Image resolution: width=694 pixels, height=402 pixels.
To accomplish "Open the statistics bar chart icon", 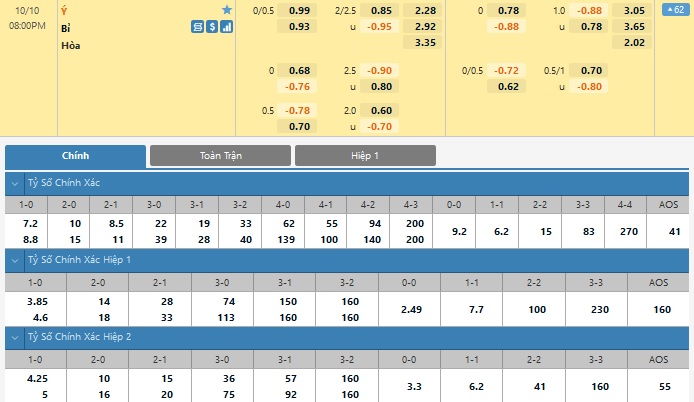I will 227,27.
